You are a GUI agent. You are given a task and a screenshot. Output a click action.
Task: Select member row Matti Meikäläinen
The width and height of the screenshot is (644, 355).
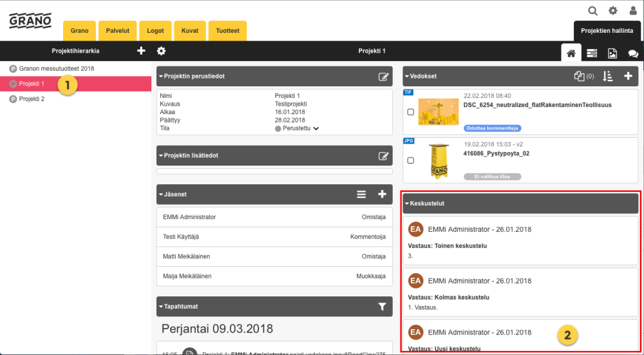click(274, 256)
